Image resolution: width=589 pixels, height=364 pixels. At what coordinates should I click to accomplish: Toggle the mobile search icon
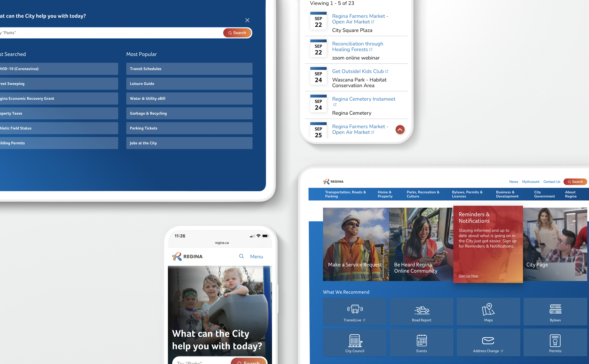tap(241, 256)
